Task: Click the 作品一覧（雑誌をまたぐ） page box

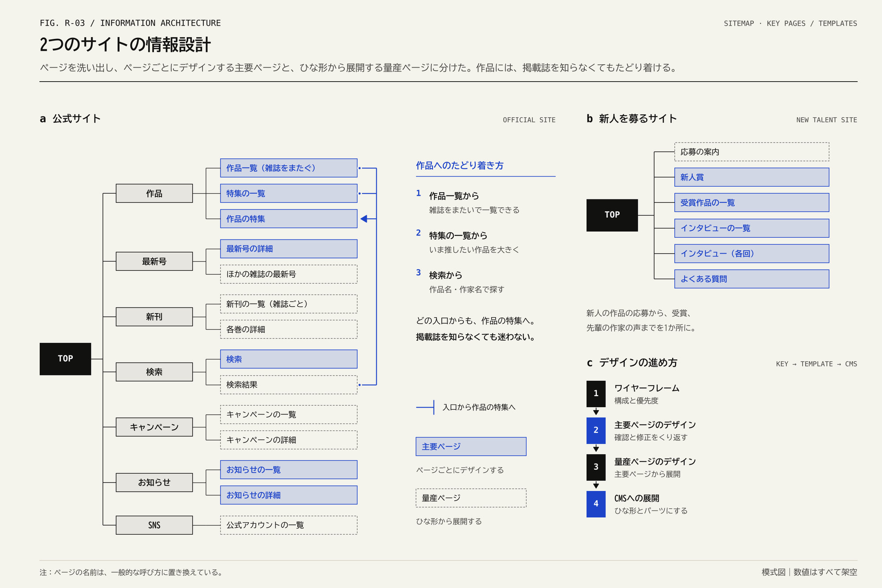Action: [289, 168]
